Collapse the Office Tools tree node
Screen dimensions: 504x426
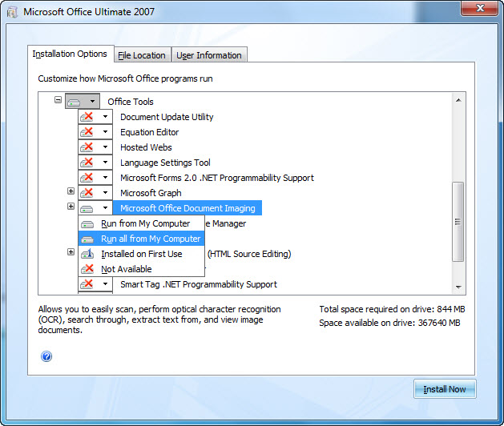coord(58,100)
